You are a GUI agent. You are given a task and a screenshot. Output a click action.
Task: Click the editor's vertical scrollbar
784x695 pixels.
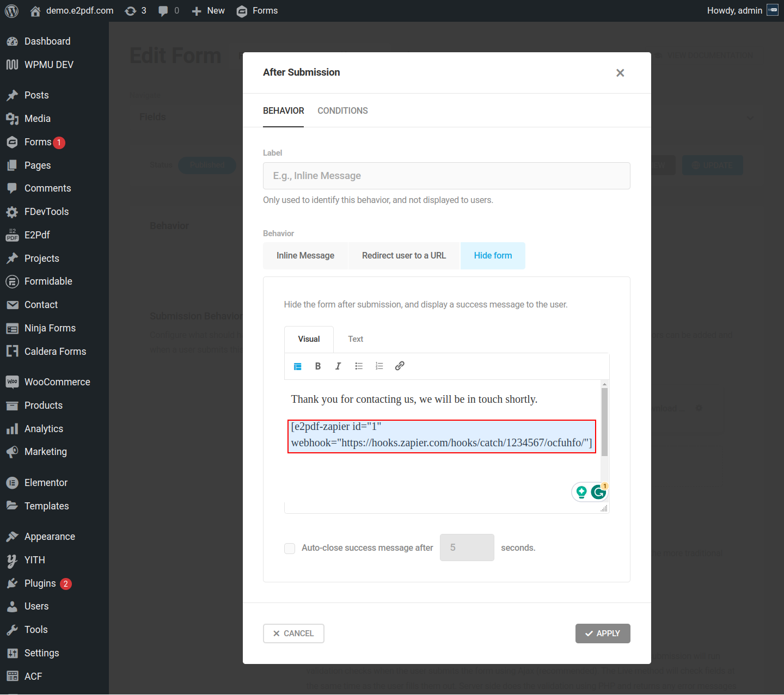(x=604, y=422)
